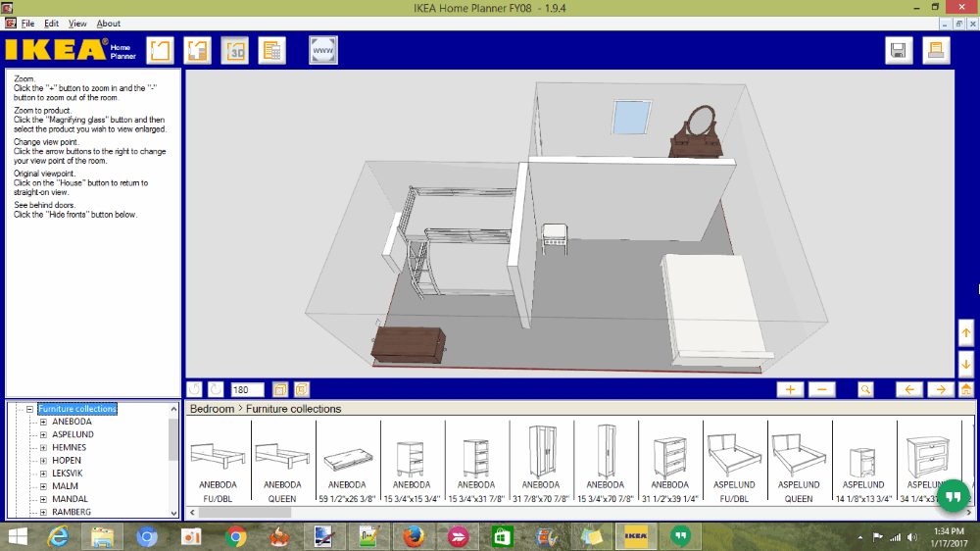Click the green Hangouts chat bubble
Screen dimensions: 980x551
click(x=953, y=497)
